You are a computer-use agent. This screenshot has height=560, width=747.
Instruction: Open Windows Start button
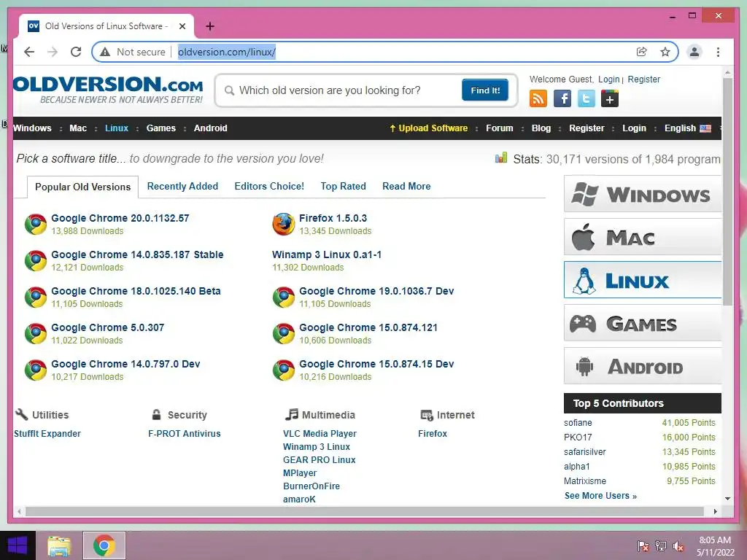click(x=18, y=545)
